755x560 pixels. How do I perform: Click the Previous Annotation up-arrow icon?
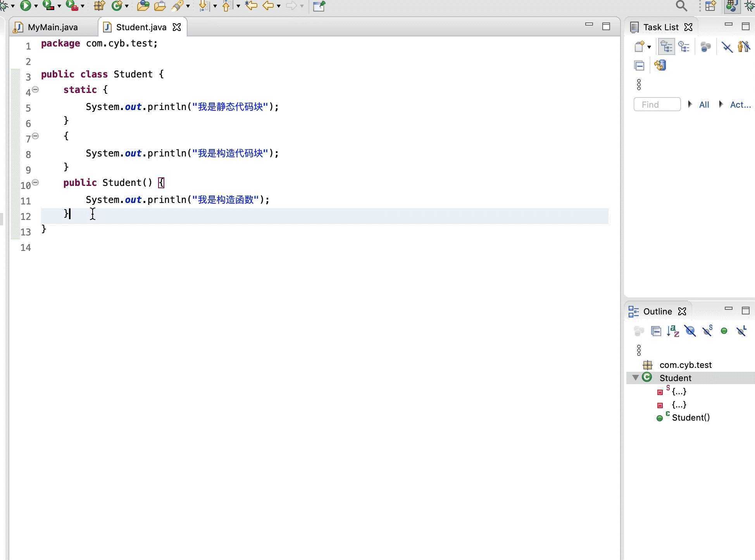pyautogui.click(x=228, y=5)
